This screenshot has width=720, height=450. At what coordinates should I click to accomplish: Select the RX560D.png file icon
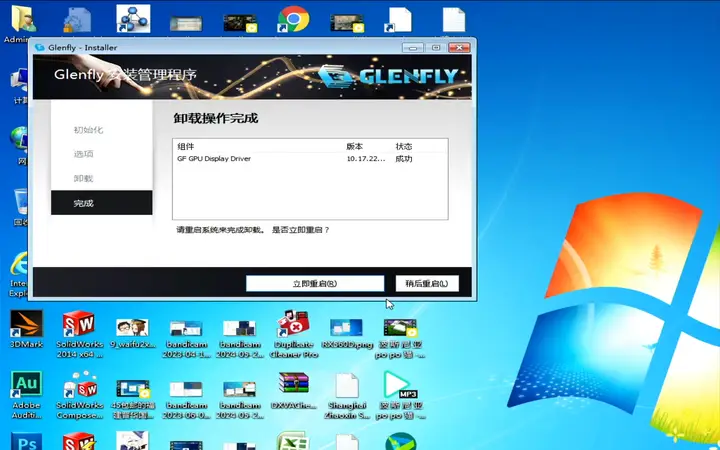tap(347, 333)
